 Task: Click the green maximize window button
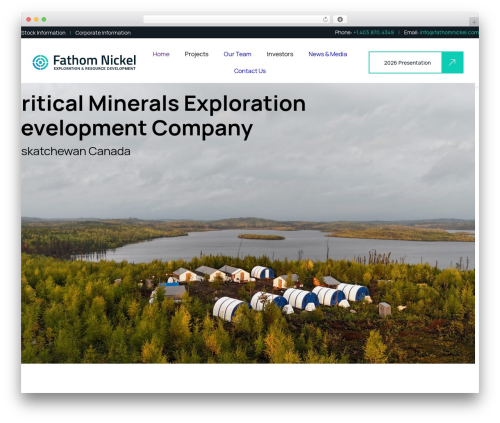pos(44,19)
